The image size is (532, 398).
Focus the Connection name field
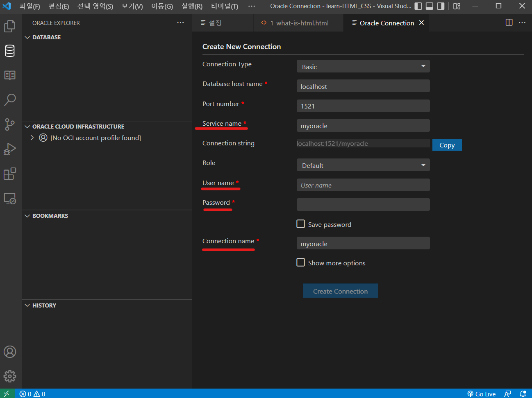pos(363,243)
